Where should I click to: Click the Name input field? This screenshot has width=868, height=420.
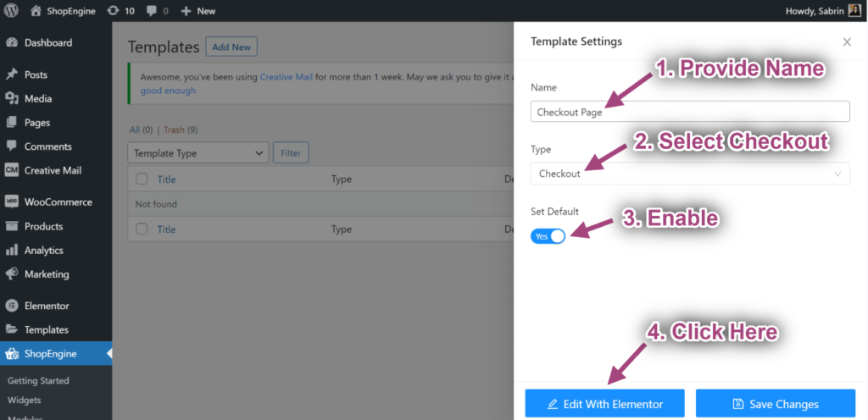690,112
